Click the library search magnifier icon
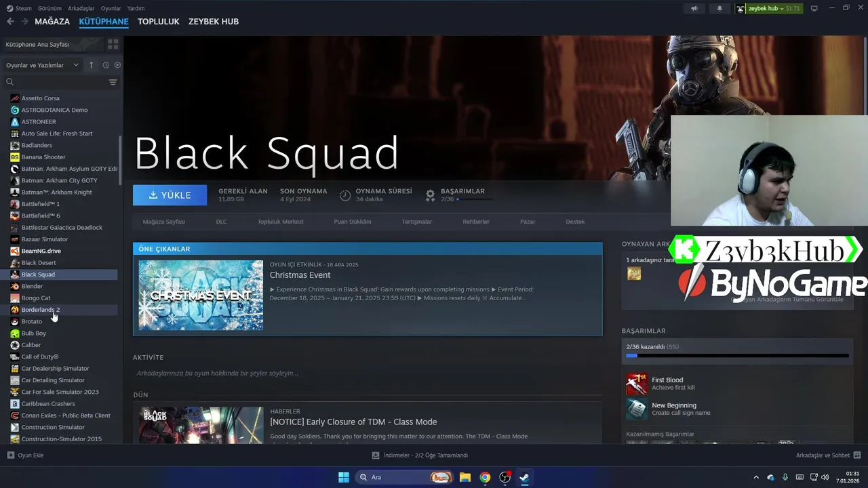868x488 pixels. coord(10,82)
